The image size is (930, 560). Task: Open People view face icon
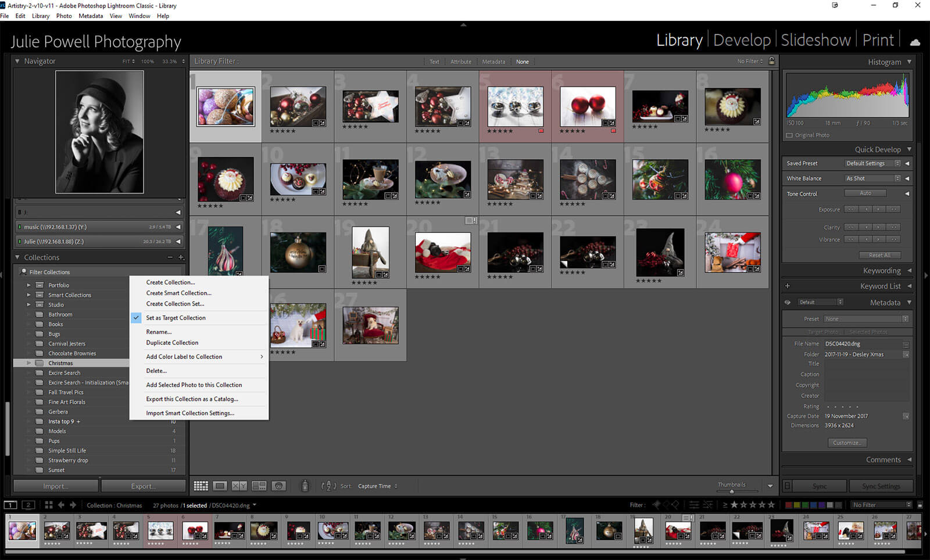click(x=279, y=486)
